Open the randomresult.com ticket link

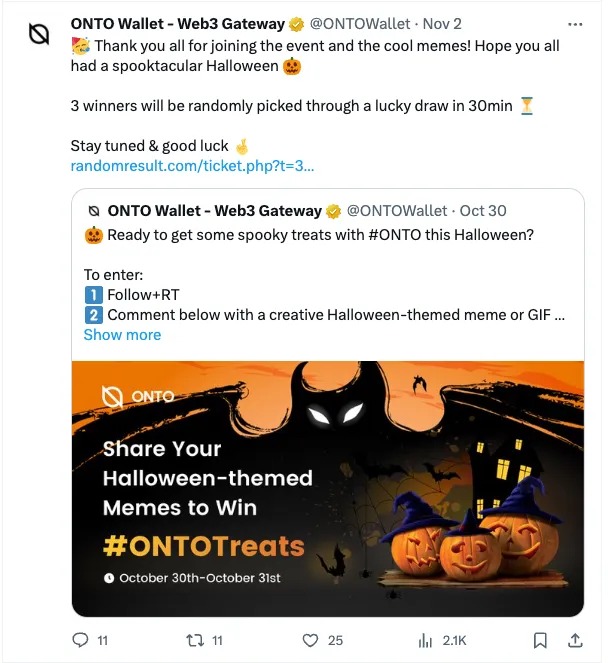[x=192, y=166]
